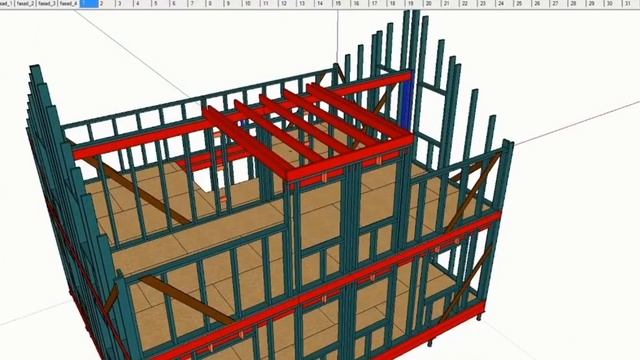Viewport: 640px width, 360px height.
Task: Open scene tab 7
Action: (198, 4)
